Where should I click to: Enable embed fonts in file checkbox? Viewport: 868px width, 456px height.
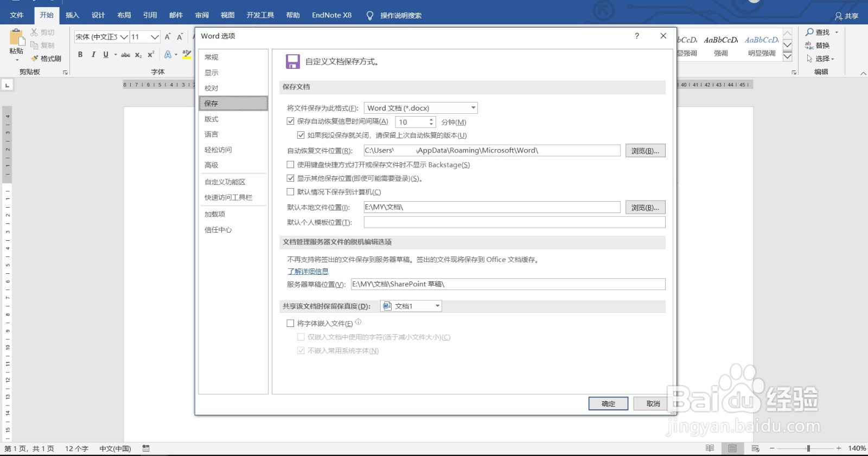coord(290,323)
